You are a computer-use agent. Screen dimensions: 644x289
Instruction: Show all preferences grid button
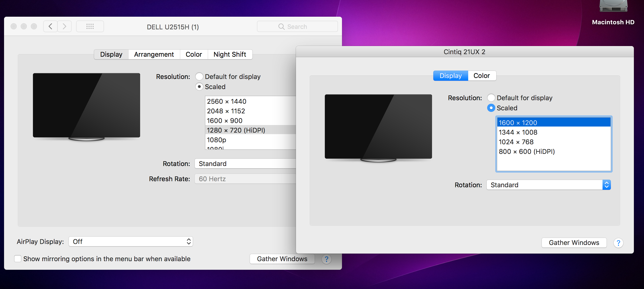90,26
